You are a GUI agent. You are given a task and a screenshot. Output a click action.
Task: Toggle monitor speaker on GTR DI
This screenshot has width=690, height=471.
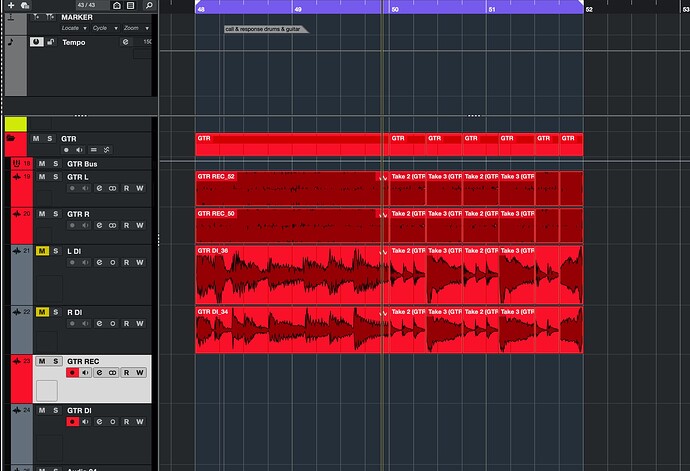coord(85,422)
